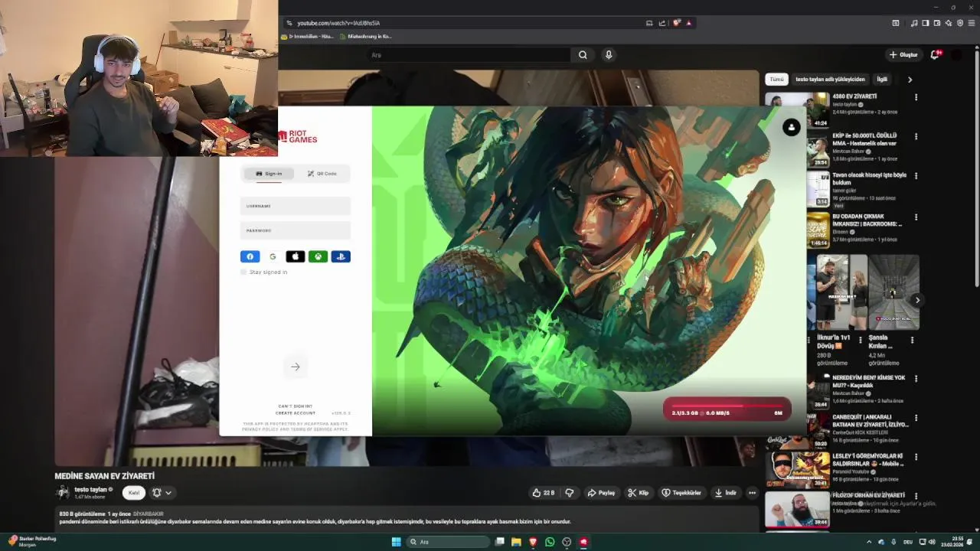Screen dimensions: 980x551
Task: Open options for 'LESLEY 'İ GÖREMİYORLAR Kİ' video
Action: (916, 457)
